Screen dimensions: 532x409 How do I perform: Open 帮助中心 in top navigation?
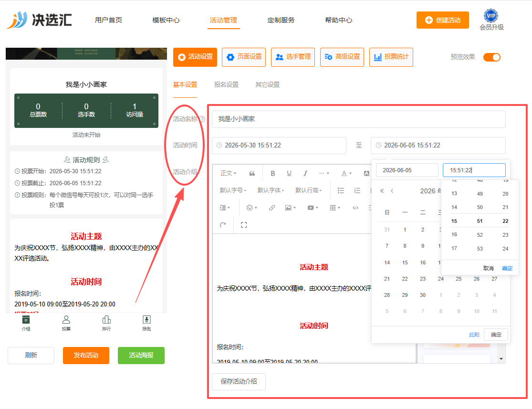[339, 20]
